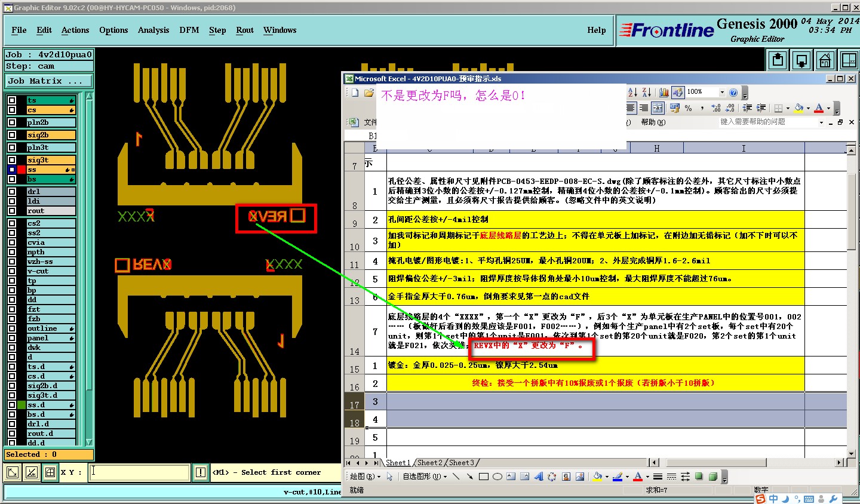
Task: Open the Analysis menu
Action: tap(153, 30)
